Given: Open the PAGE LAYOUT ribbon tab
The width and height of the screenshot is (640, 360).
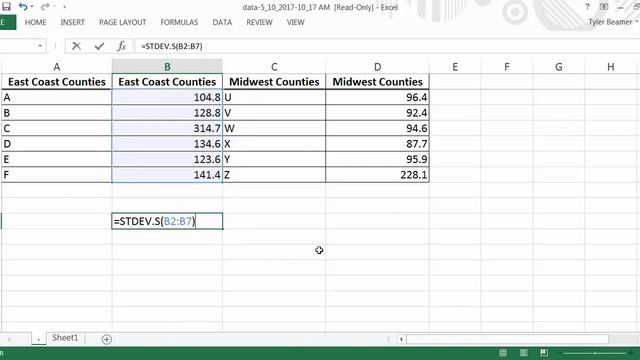Looking at the screenshot, I should tap(122, 22).
